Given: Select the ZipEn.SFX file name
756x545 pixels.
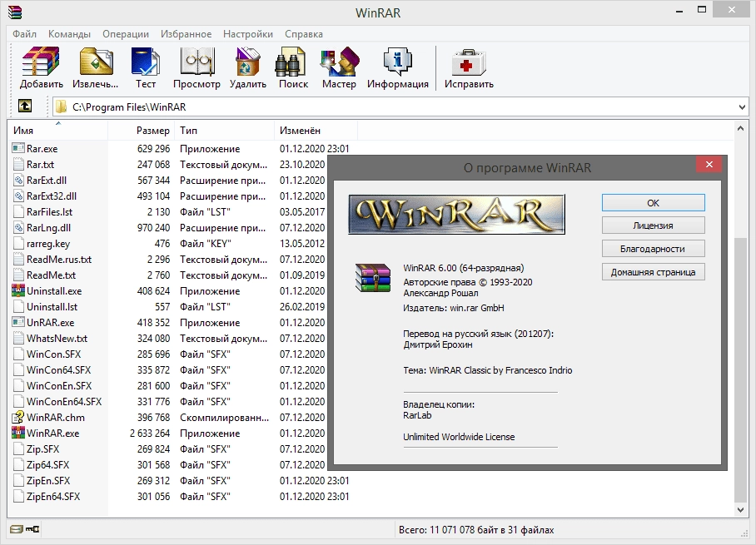Looking at the screenshot, I should tap(48, 480).
